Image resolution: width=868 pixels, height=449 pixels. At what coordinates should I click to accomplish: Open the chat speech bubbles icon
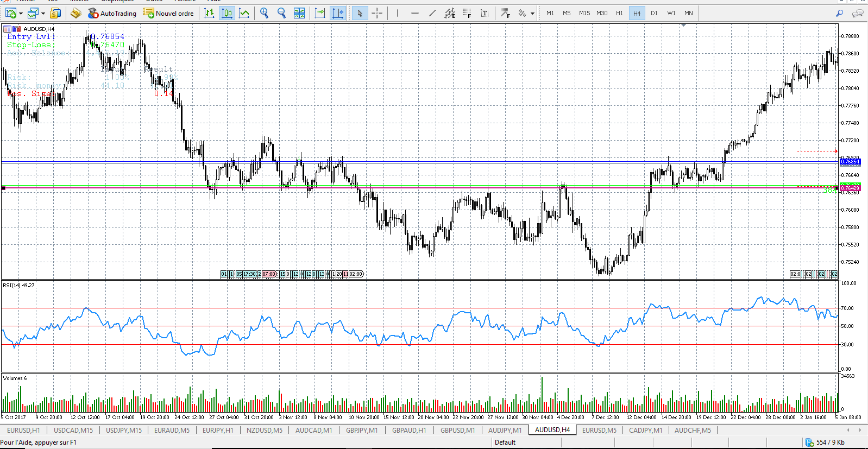(x=858, y=13)
